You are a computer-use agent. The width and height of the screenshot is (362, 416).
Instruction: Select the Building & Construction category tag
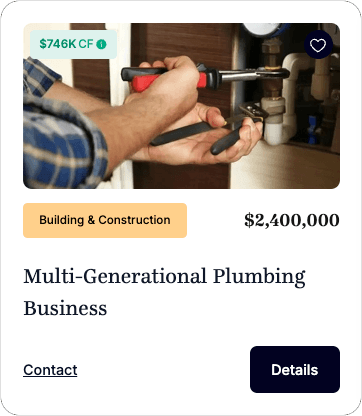click(x=105, y=220)
